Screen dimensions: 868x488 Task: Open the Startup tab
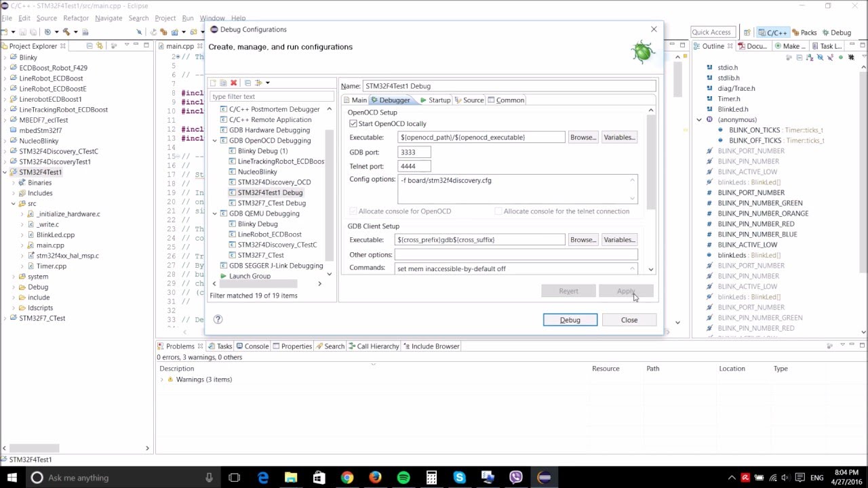[x=435, y=100]
